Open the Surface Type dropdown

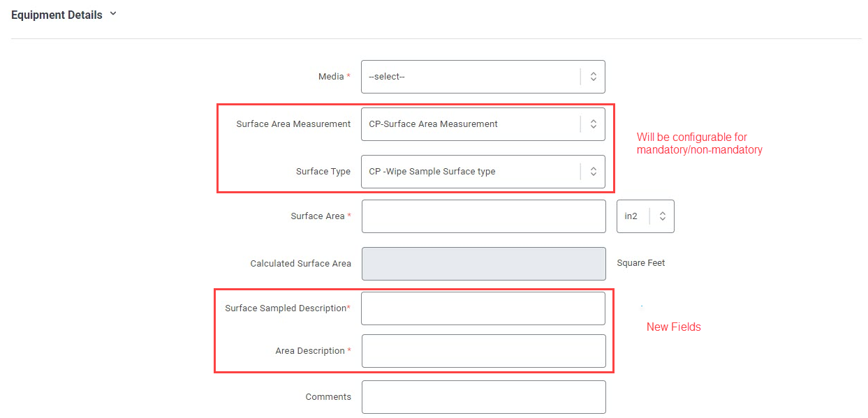point(483,172)
